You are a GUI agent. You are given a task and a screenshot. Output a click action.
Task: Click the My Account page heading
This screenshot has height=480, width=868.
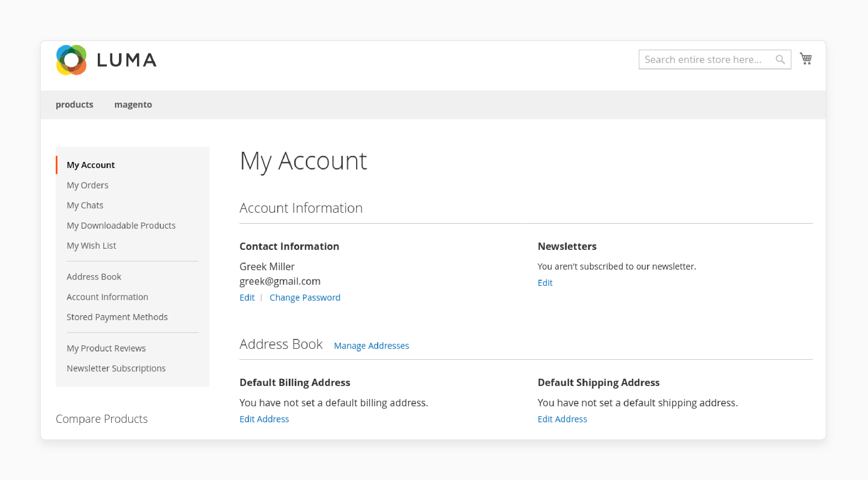(303, 161)
